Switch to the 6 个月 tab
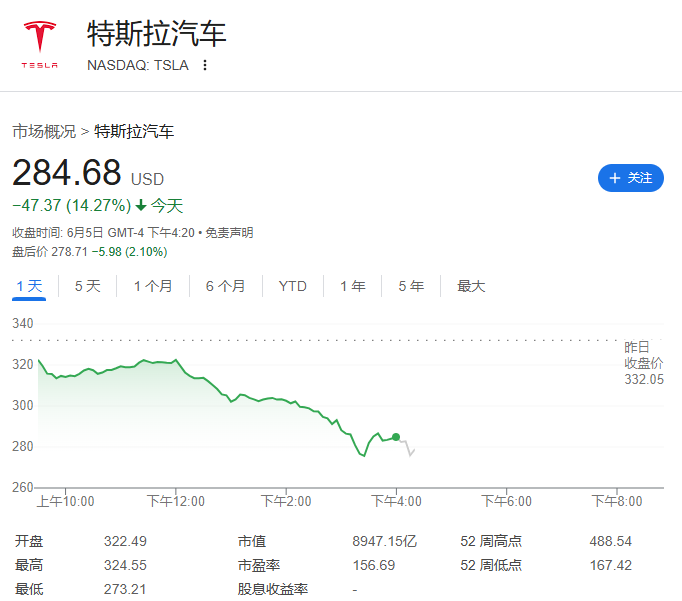 [x=225, y=286]
